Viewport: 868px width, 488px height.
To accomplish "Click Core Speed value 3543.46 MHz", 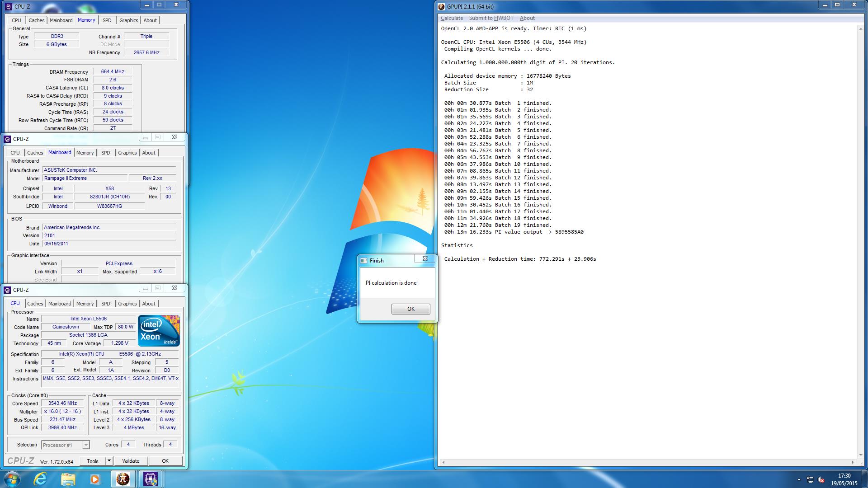I will 62,404.
